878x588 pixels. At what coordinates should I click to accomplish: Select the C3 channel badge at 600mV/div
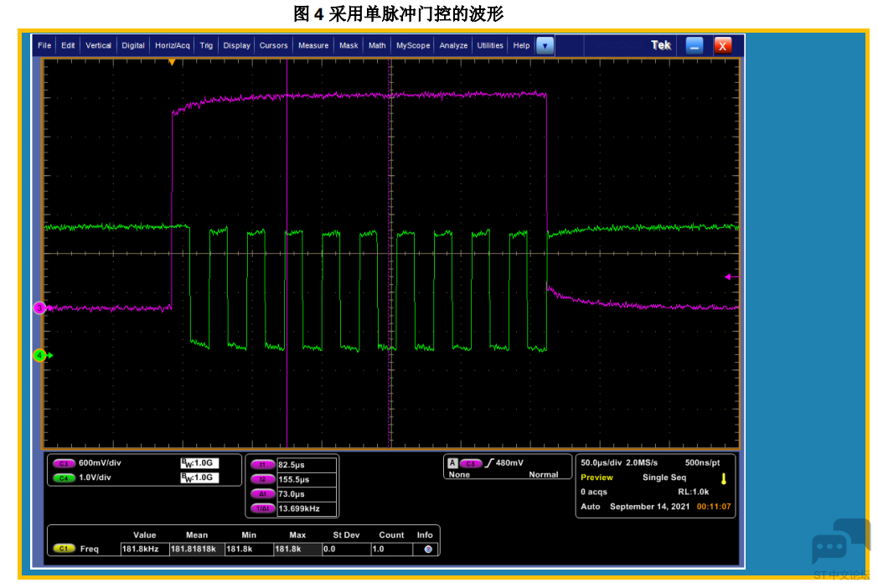tap(64, 463)
